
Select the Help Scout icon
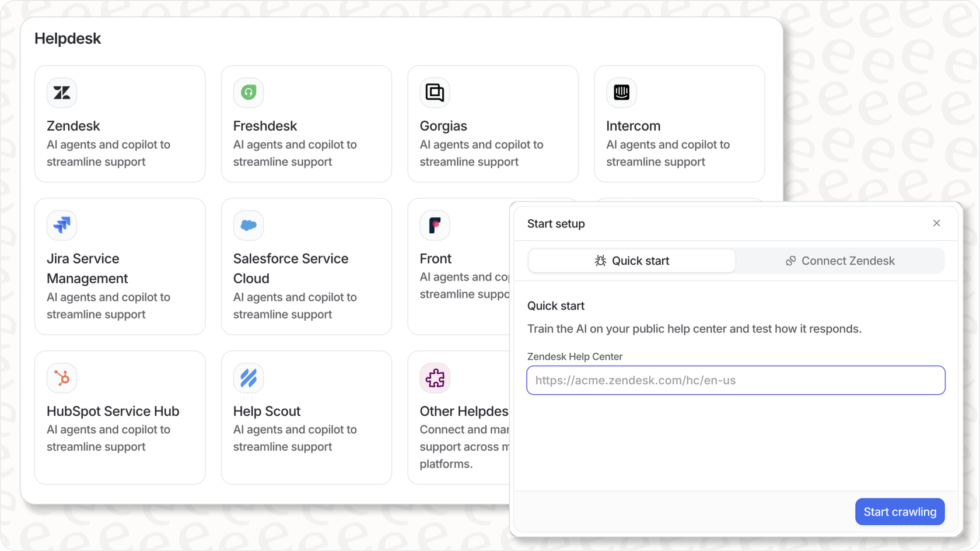tap(248, 377)
